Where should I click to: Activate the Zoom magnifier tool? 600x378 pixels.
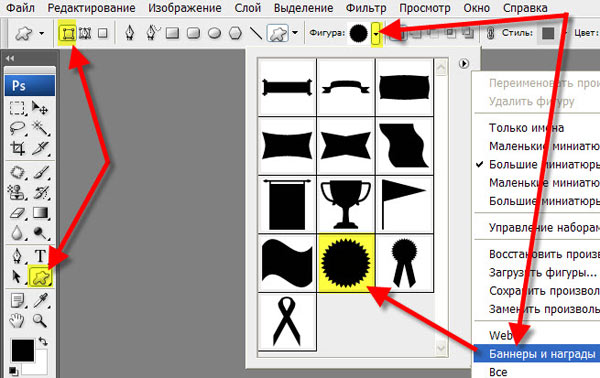(x=40, y=320)
